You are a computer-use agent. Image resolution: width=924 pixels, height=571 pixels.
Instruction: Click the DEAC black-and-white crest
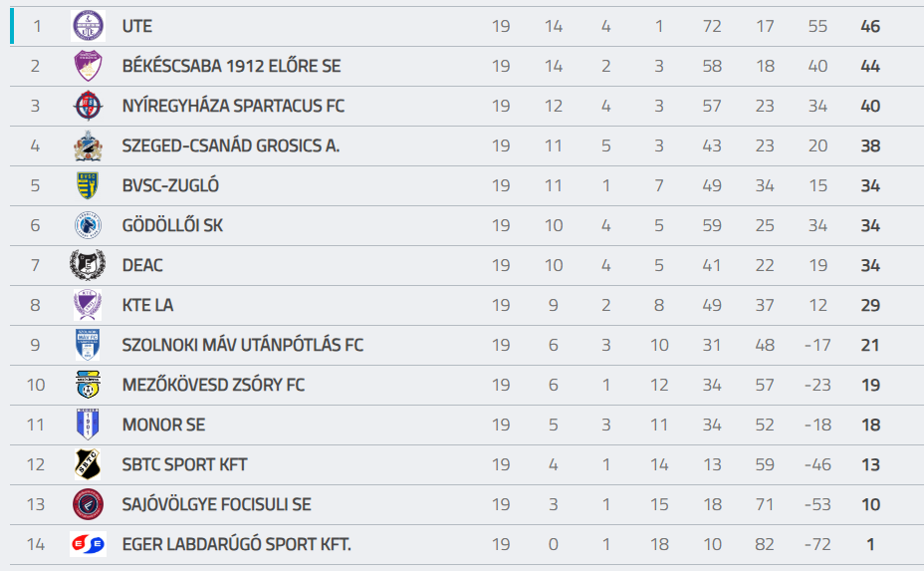pyautogui.click(x=88, y=265)
